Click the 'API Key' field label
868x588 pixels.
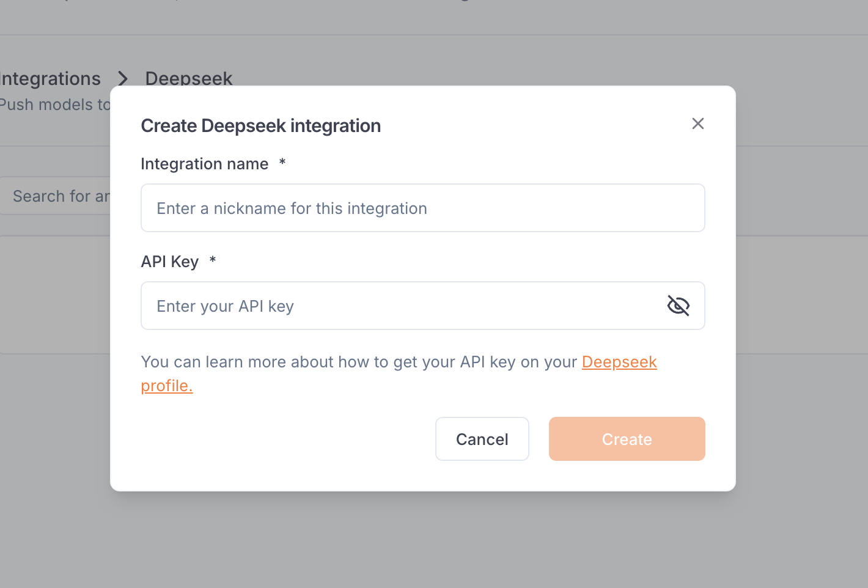pyautogui.click(x=169, y=262)
